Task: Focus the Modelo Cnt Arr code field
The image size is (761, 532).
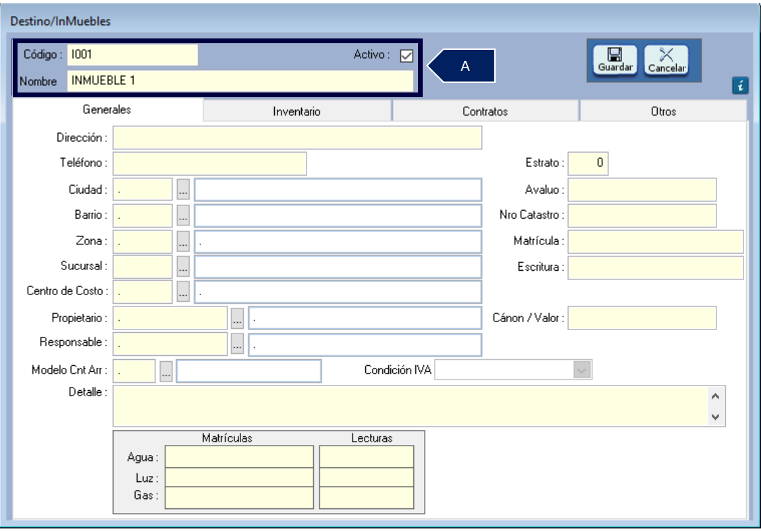Action: (134, 371)
